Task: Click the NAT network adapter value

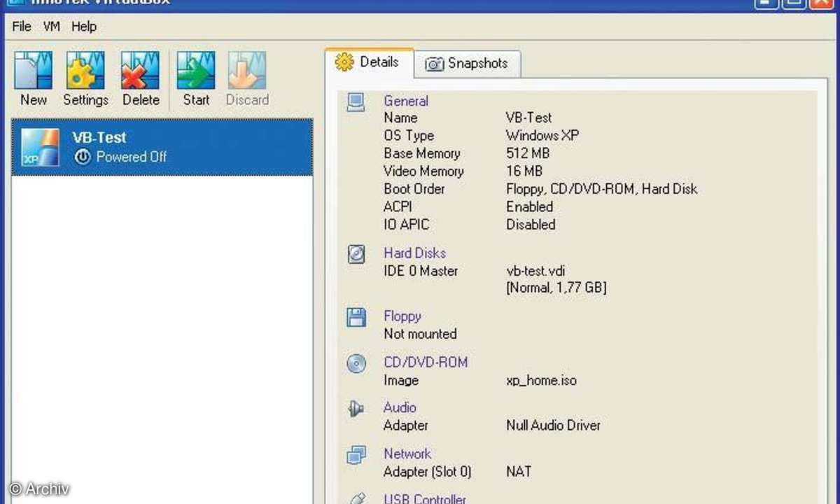Action: [x=519, y=472]
